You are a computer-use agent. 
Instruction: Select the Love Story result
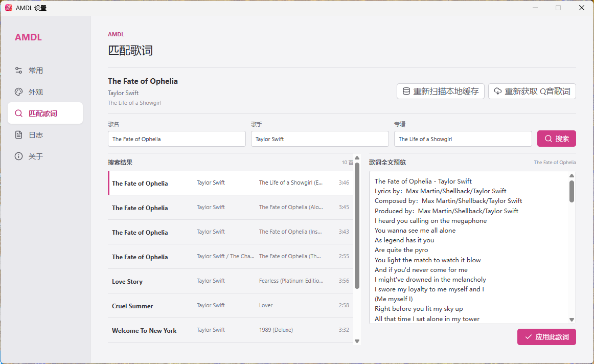click(231, 281)
